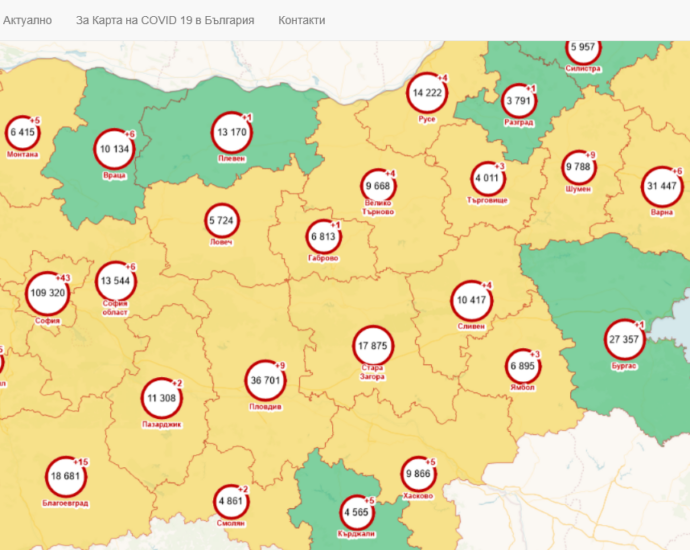
Task: Click the Силистра marker showing 5 957
Action: 583,48
